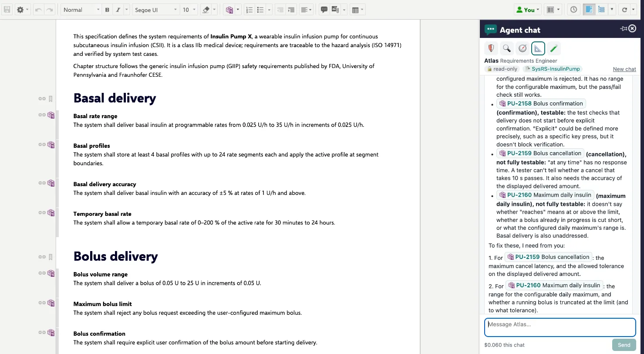644x354 pixels.
Task: Open the column layout dropdown
Action: (x=553, y=10)
